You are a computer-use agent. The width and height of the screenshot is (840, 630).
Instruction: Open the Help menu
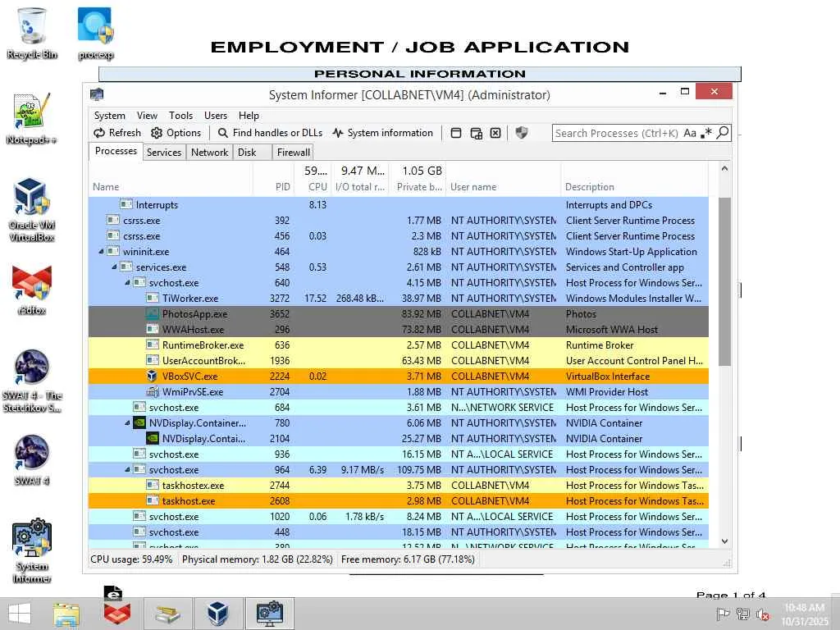[x=249, y=115]
